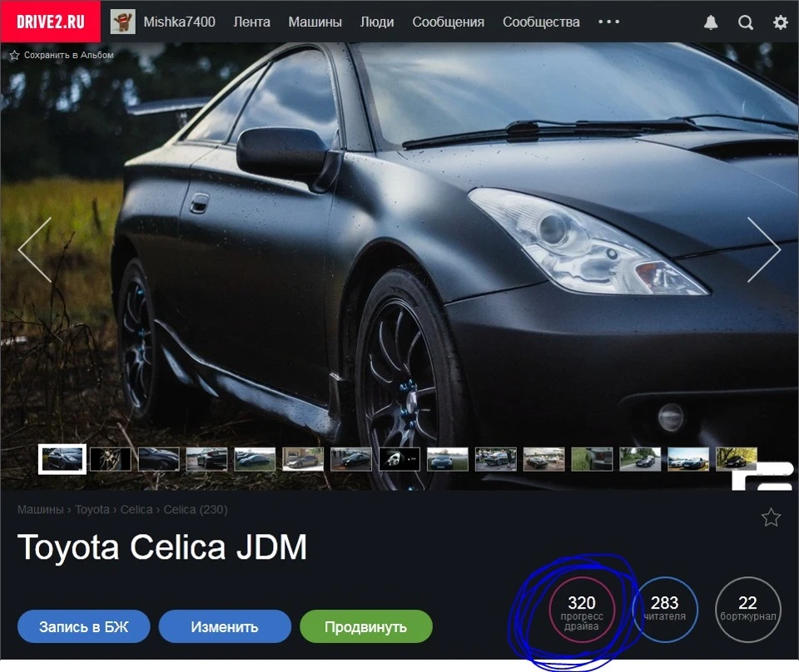Go to the Машины menu item
The width and height of the screenshot is (799, 672).
click(x=315, y=22)
